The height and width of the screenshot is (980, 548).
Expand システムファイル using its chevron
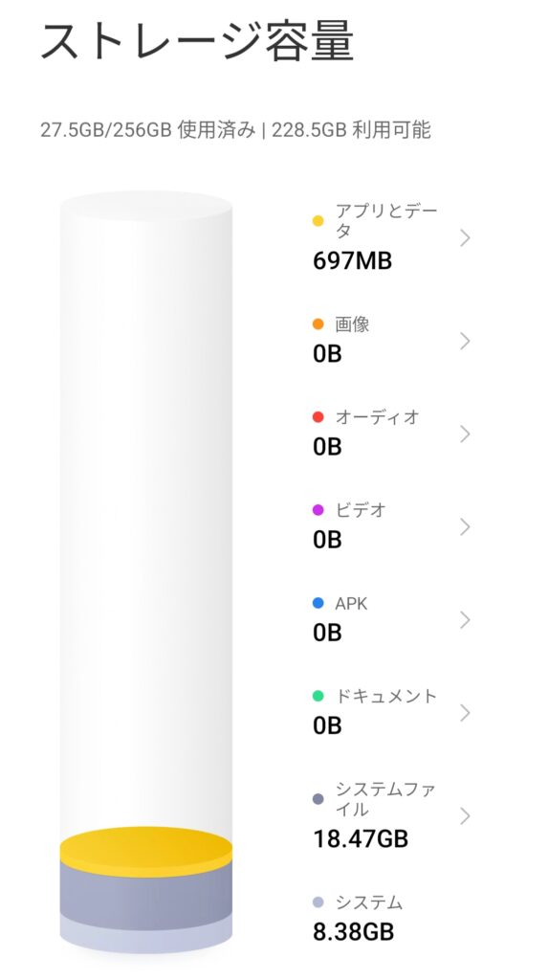click(x=465, y=816)
